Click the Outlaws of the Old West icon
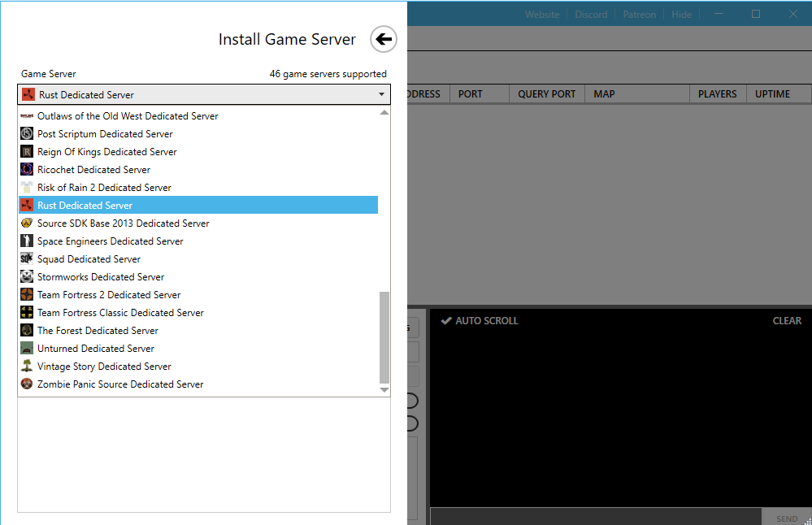Image resolution: width=812 pixels, height=525 pixels. point(27,116)
